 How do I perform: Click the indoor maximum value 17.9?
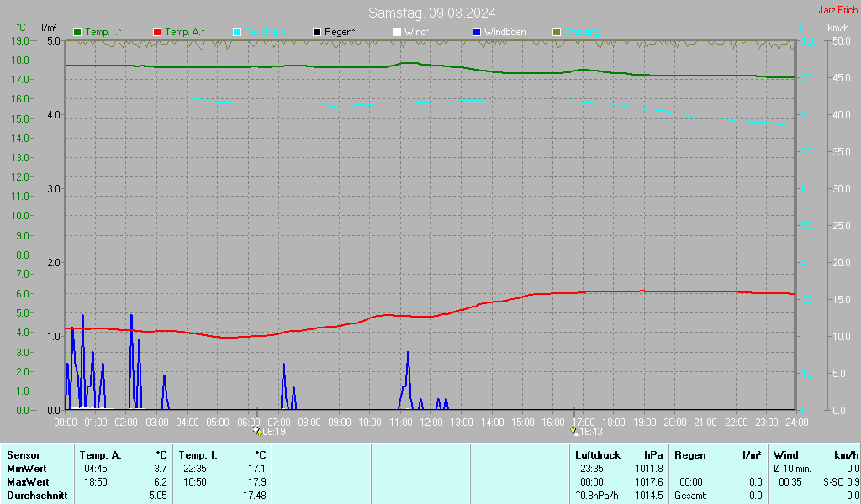pos(257,482)
